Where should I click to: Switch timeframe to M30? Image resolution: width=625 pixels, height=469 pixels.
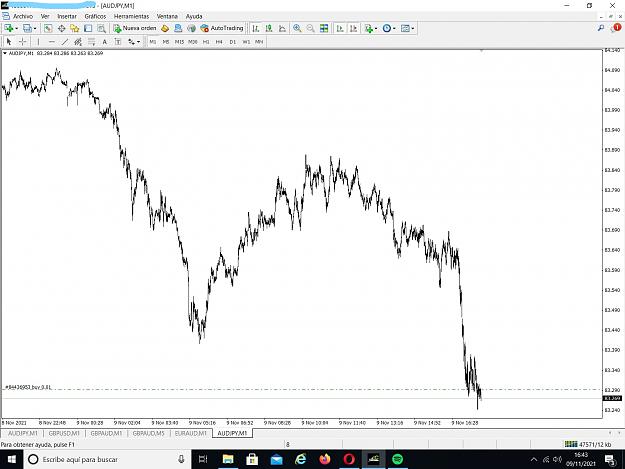coord(193,41)
